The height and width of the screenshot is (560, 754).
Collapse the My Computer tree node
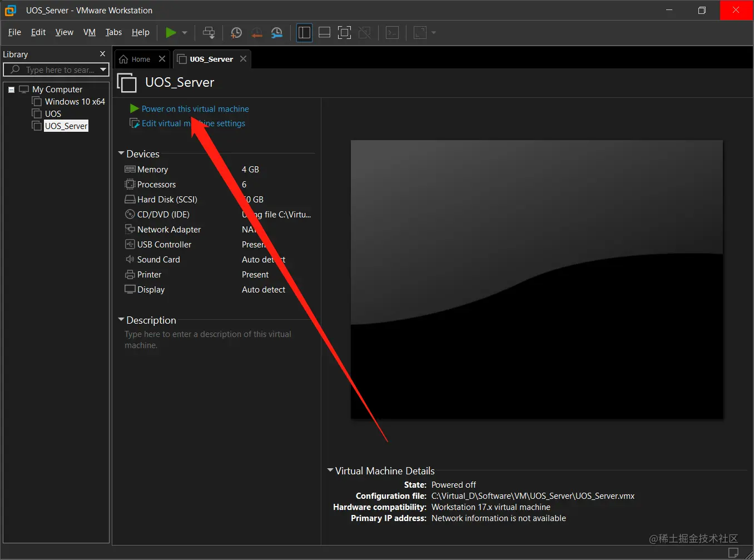point(11,90)
